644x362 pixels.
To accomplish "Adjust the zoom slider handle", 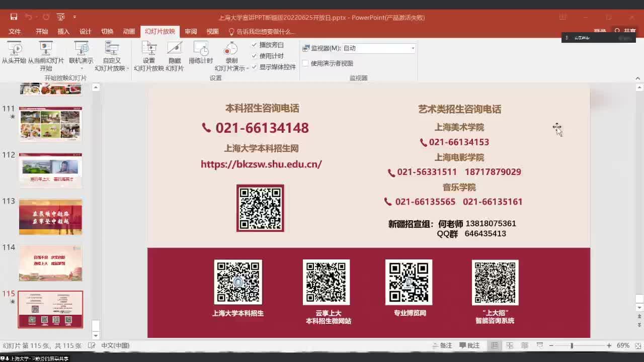I will 572,345.
